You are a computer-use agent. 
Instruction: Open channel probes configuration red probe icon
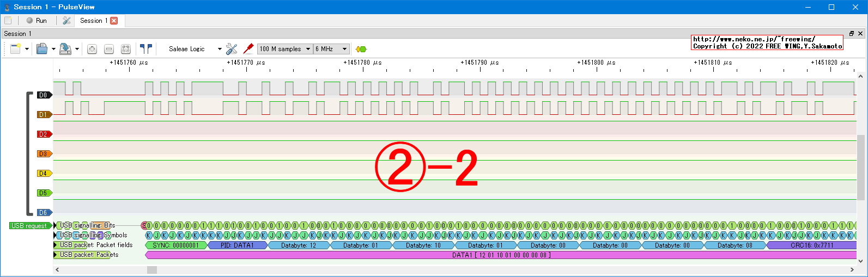[x=248, y=49]
